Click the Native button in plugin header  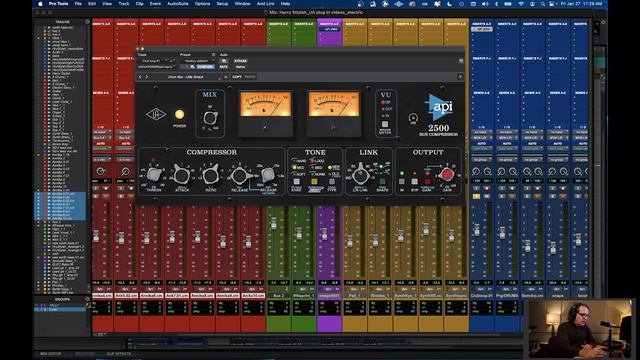point(240,67)
